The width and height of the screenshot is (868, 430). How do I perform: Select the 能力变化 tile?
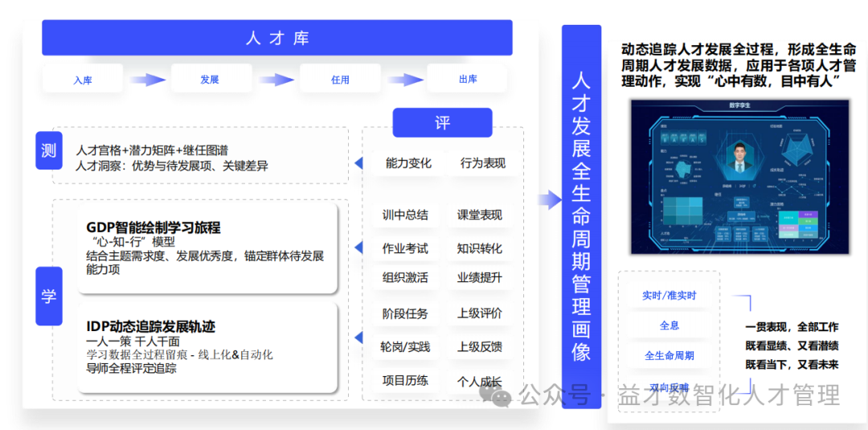[x=408, y=163]
